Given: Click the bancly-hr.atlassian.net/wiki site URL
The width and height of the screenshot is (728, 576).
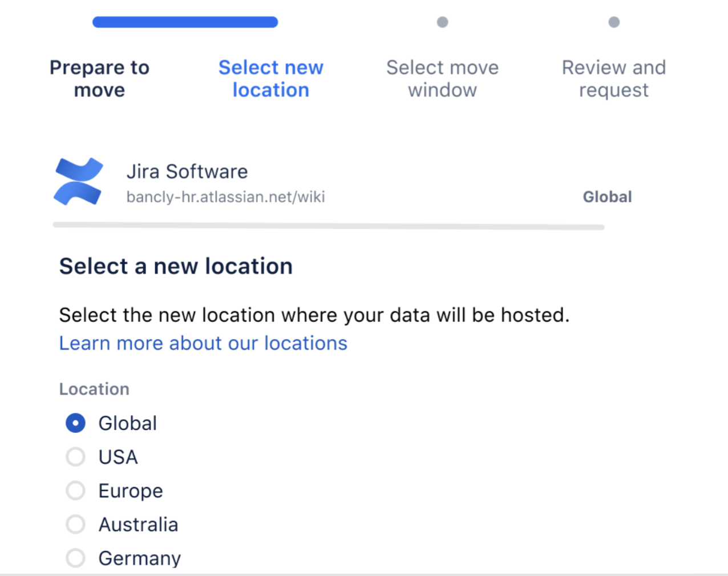Looking at the screenshot, I should click(226, 197).
